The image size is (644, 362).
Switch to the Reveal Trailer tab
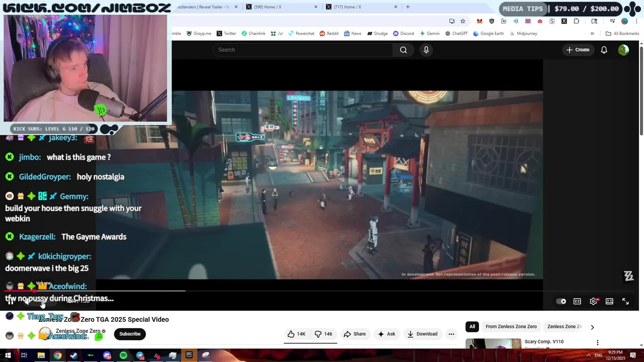(204, 7)
